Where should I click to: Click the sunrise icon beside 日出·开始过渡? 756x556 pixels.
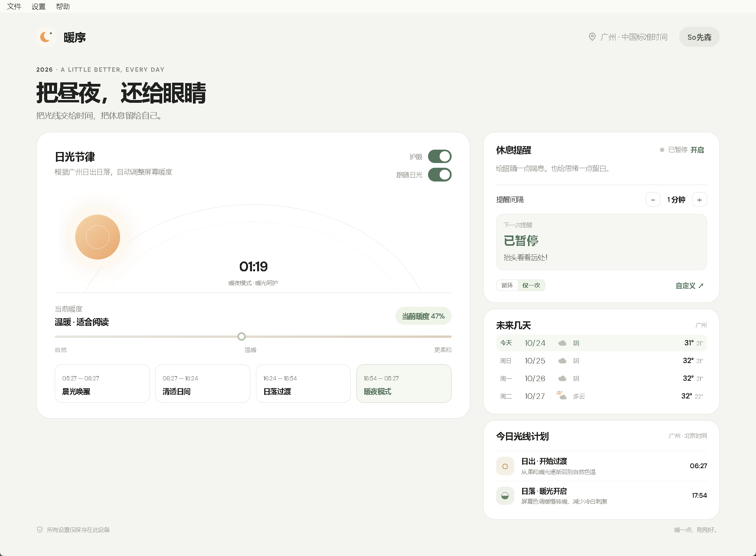point(505,466)
